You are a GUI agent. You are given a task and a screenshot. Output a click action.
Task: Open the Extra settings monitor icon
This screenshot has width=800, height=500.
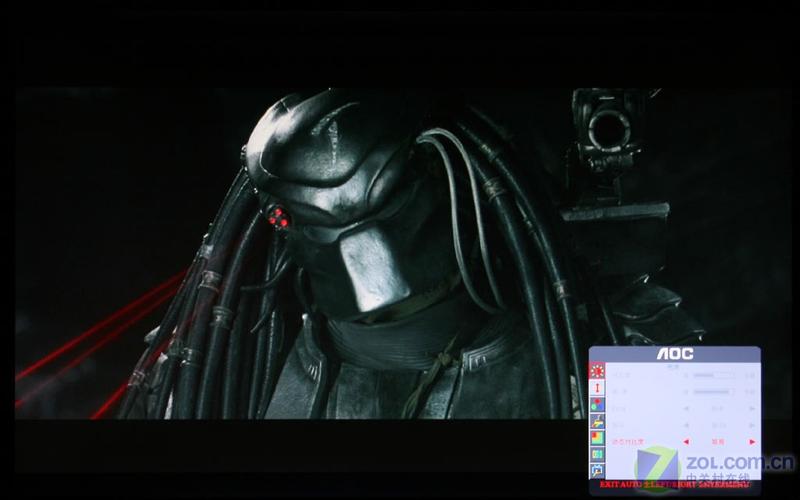click(597, 470)
